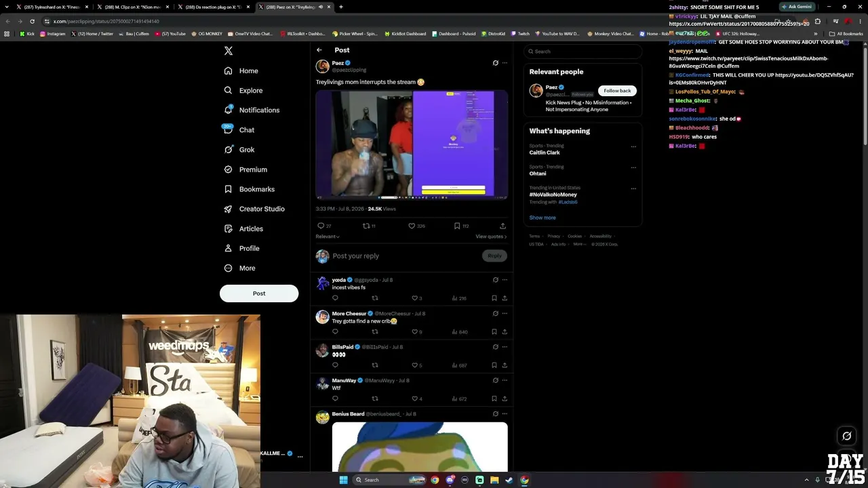
Task: Play the Treylivings stream video thumbnail
Action: [412, 144]
